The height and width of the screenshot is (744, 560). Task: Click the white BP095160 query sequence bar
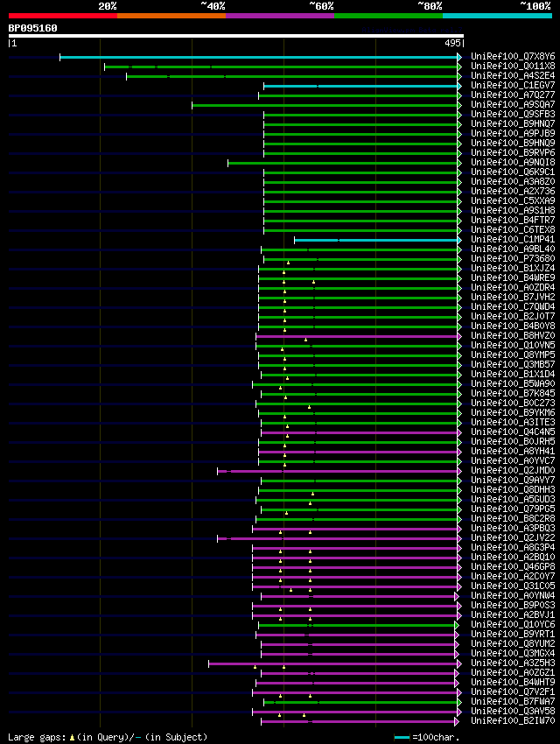point(235,36)
